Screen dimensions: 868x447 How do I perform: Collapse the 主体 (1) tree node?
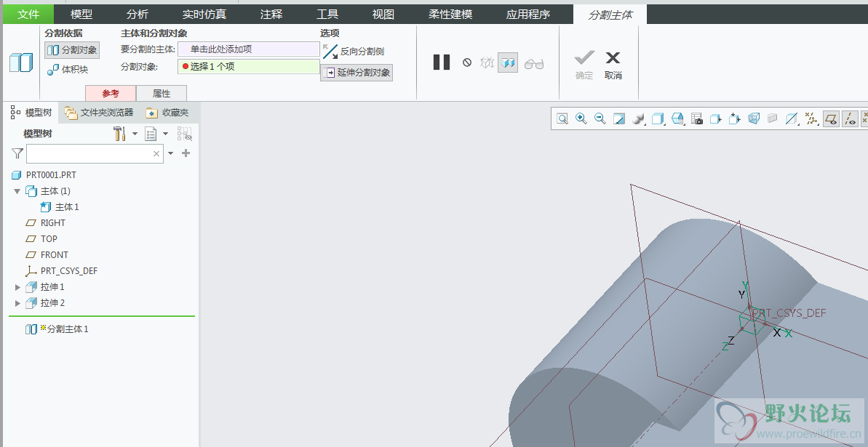click(x=17, y=191)
